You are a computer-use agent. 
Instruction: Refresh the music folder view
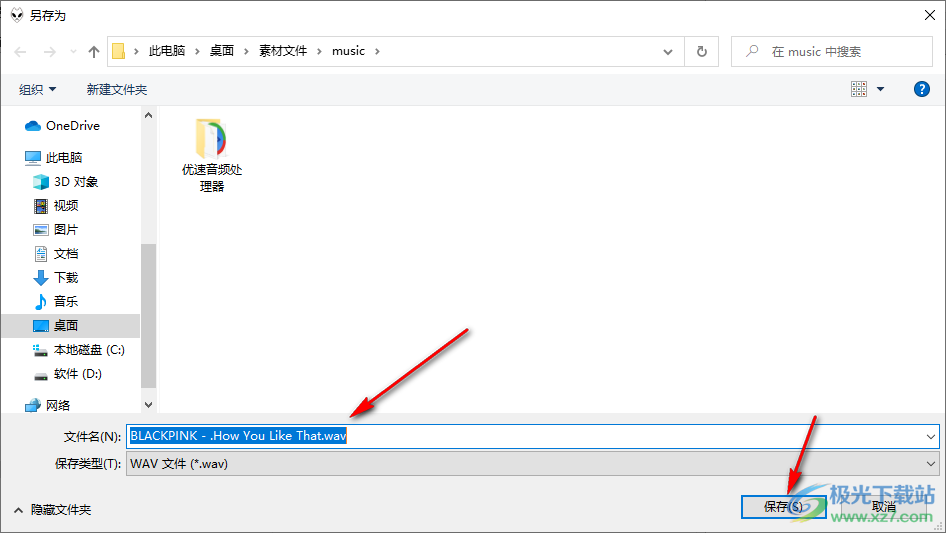[x=702, y=52]
